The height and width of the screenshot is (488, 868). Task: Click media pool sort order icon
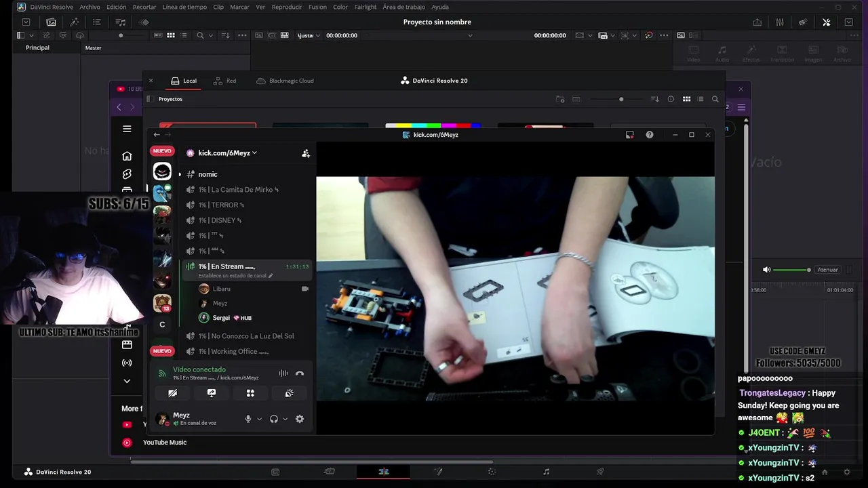[x=225, y=35]
